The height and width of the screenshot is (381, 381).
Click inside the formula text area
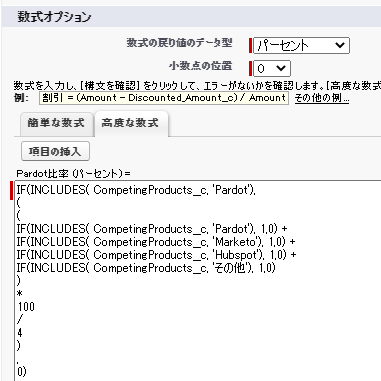click(198, 281)
